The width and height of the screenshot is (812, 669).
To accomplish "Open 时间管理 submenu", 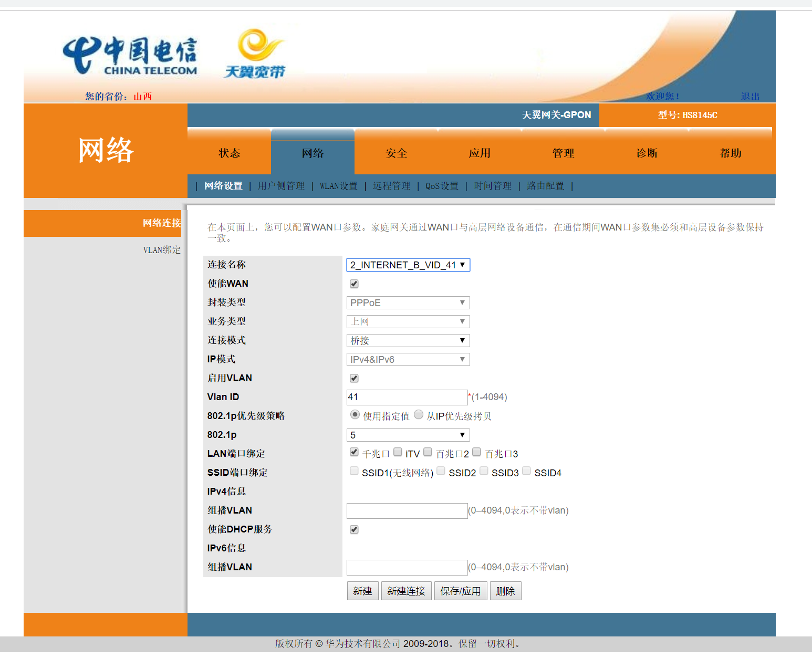I will 492,186.
